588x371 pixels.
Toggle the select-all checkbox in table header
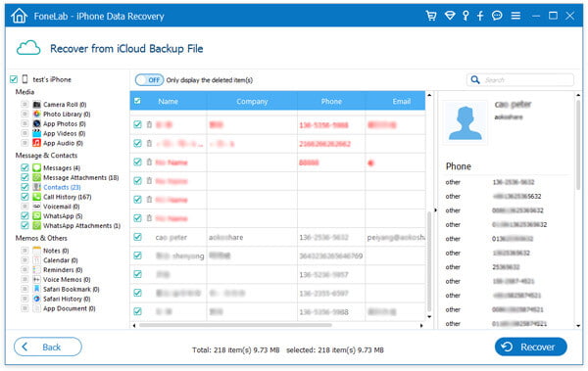point(137,101)
